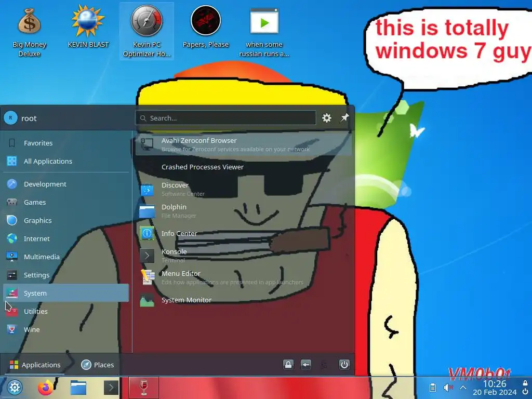Focus the Search field in launcher
The image size is (532, 399).
pyautogui.click(x=225, y=118)
